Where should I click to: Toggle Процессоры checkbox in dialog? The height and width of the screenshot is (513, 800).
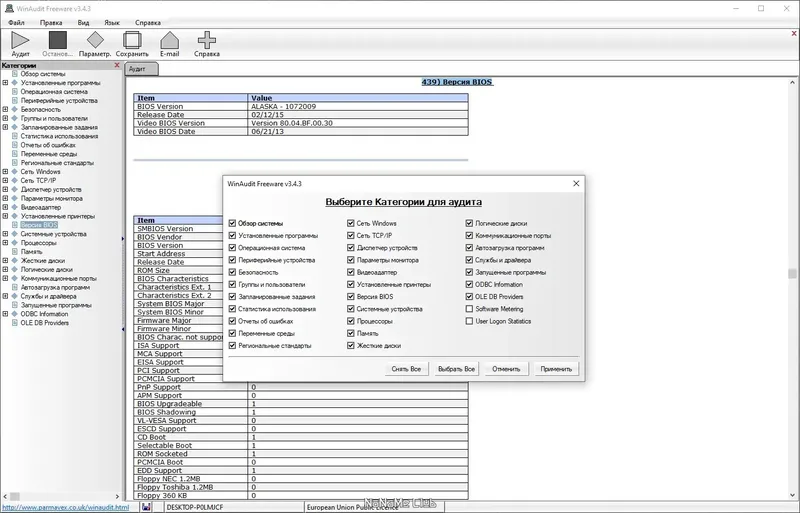351,321
